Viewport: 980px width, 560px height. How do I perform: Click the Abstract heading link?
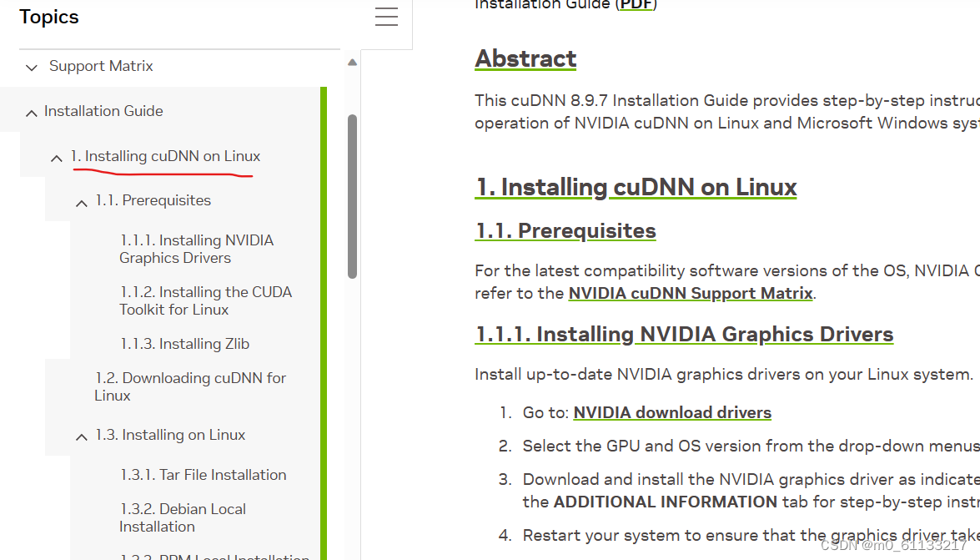pos(525,58)
